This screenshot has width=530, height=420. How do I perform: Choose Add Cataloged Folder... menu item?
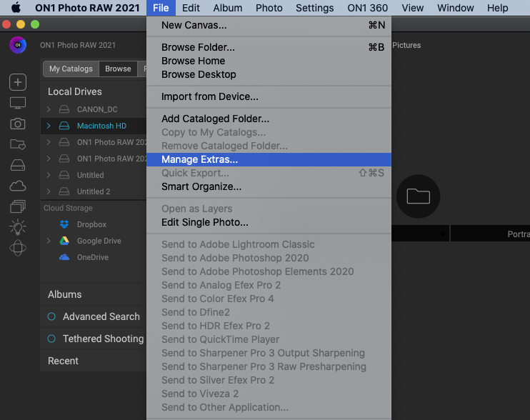pyautogui.click(x=269, y=119)
